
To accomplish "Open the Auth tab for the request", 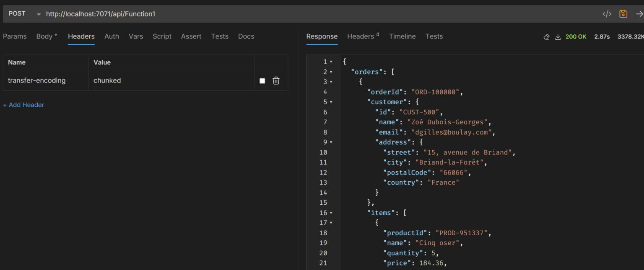I will click(112, 36).
